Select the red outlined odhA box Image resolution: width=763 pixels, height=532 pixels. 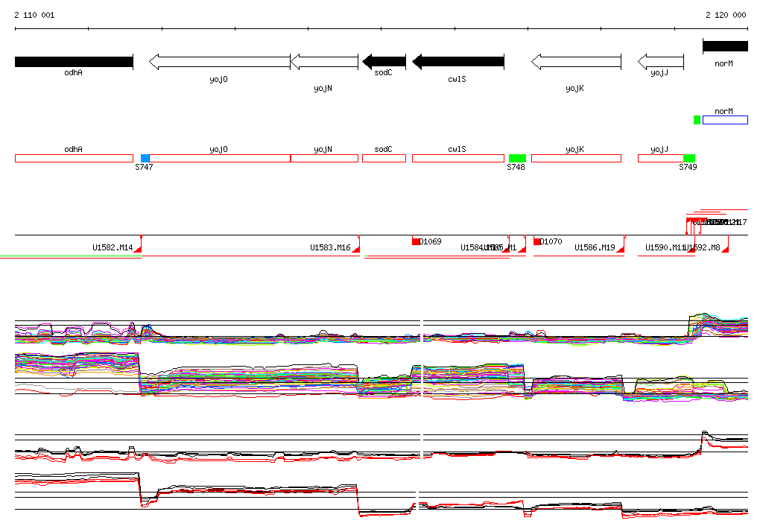click(x=74, y=158)
